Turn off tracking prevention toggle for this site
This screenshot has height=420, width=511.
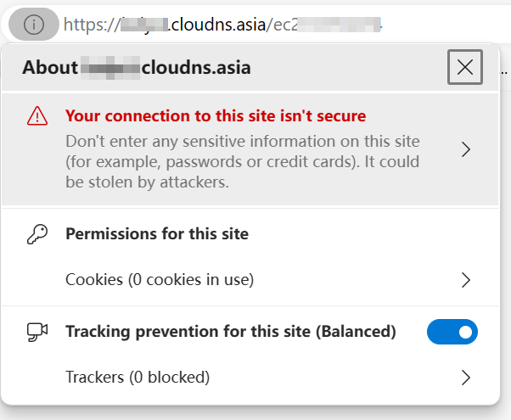452,332
